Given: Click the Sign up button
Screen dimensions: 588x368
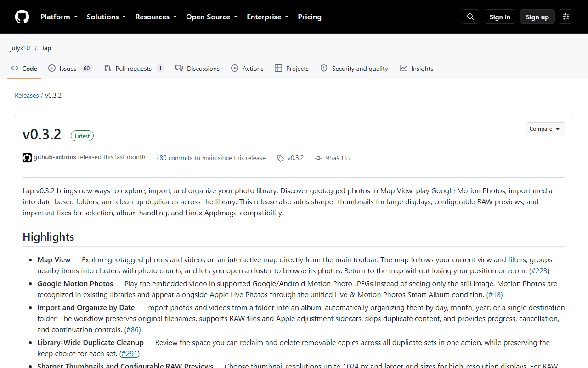Looking at the screenshot, I should click(x=537, y=17).
